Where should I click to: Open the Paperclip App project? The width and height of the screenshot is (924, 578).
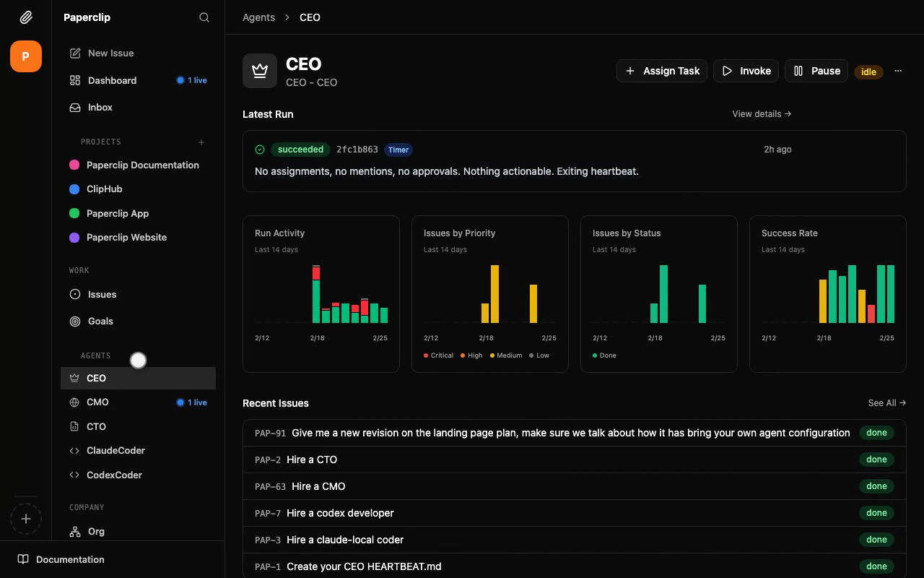[138, 213]
